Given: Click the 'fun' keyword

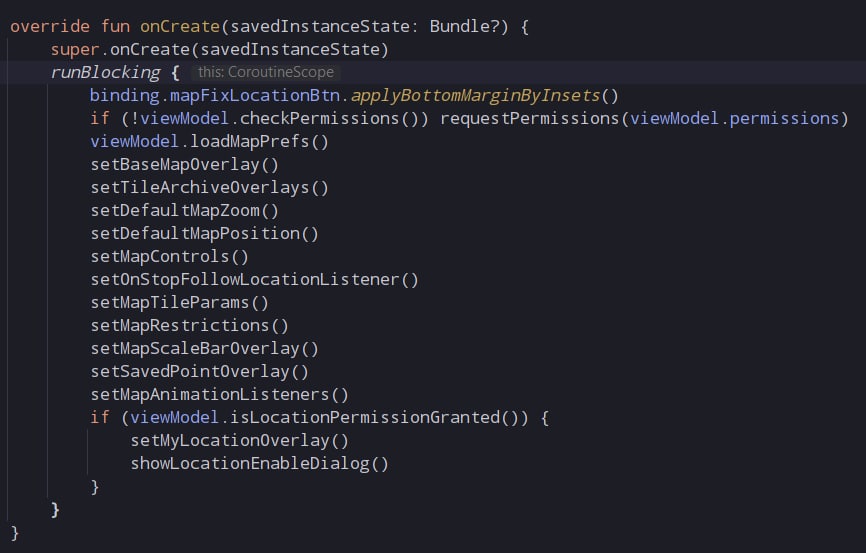Looking at the screenshot, I should pos(115,27).
